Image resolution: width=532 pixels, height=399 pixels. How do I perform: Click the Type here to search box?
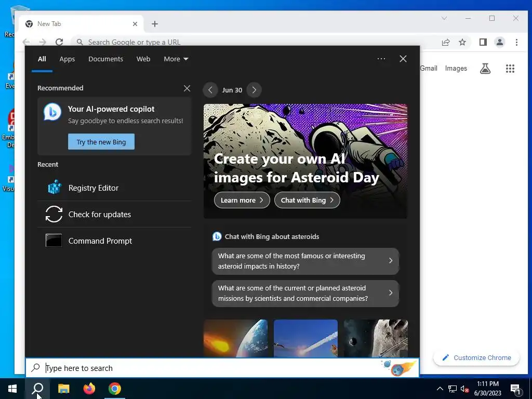pyautogui.click(x=222, y=368)
